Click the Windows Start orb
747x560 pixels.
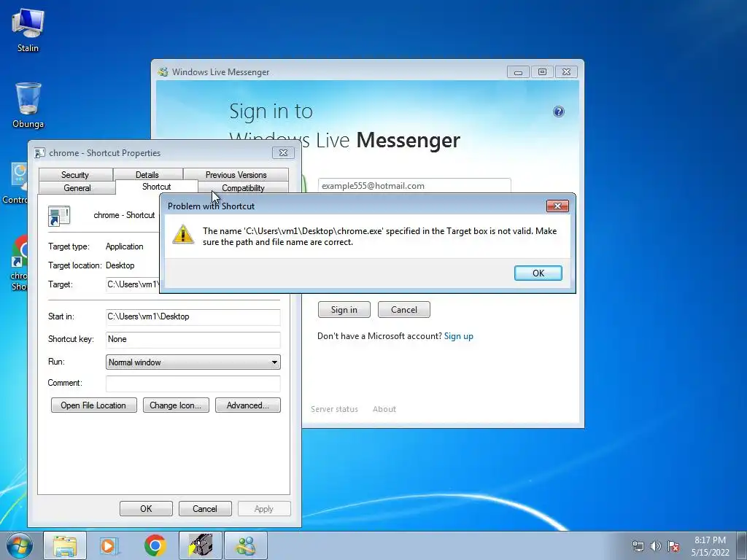pos(20,545)
